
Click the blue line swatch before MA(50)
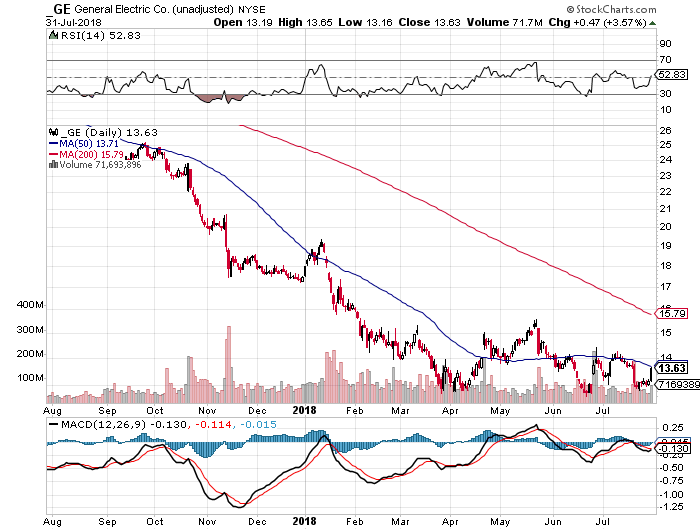pos(53,144)
